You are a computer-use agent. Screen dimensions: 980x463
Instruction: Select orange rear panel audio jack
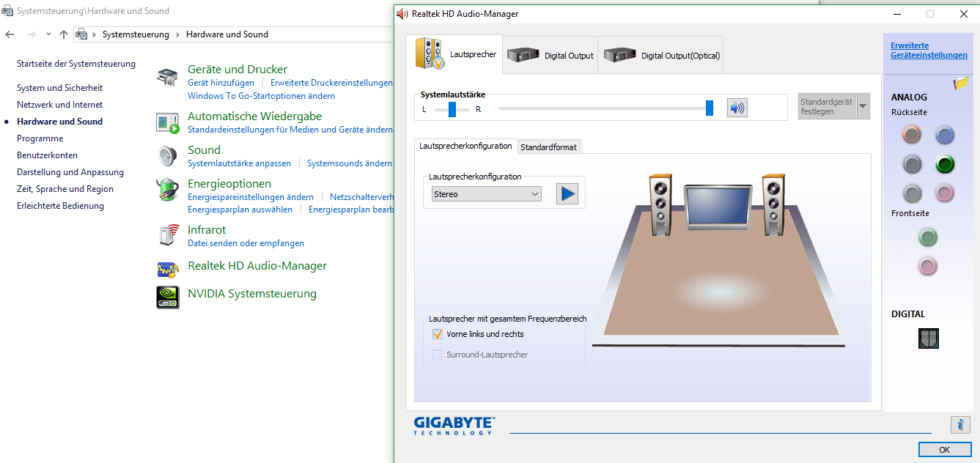tap(912, 134)
